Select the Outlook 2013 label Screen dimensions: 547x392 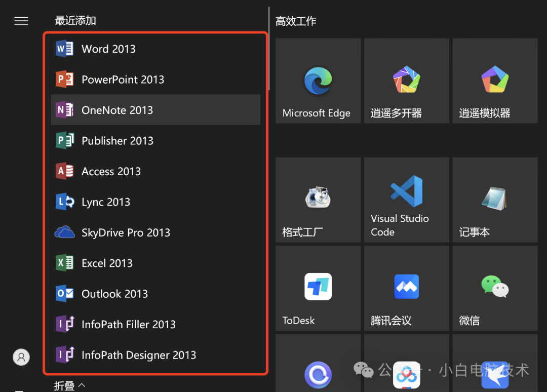click(x=115, y=294)
